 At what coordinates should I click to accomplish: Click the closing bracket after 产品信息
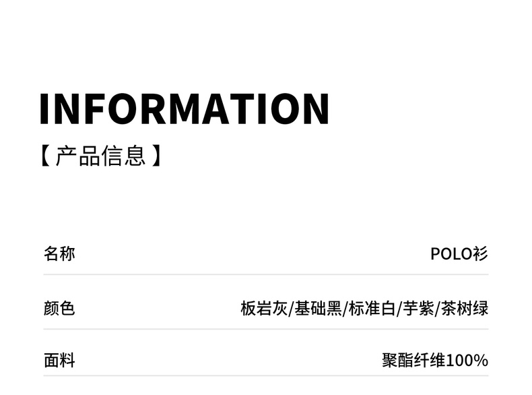click(156, 156)
